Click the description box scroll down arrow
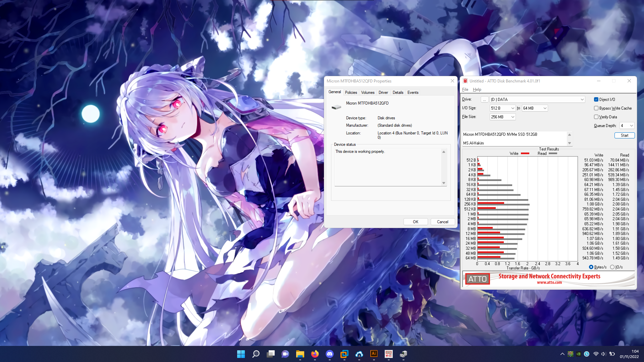 tap(569, 143)
